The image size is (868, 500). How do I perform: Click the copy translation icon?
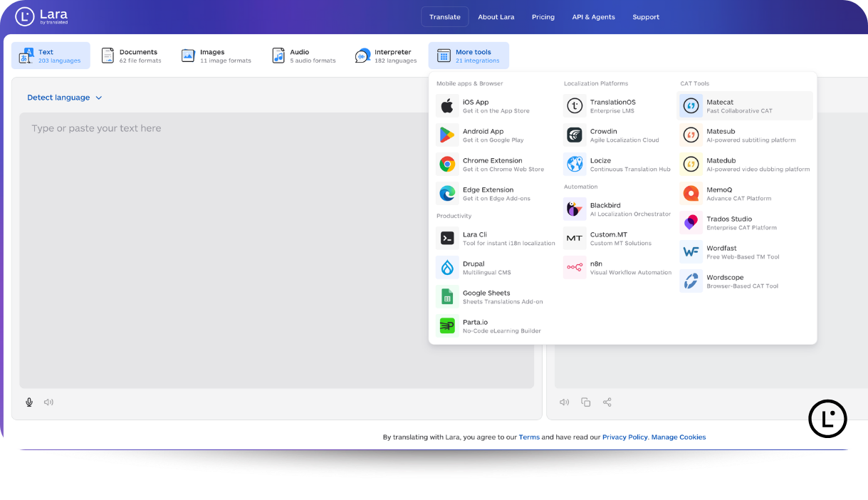coord(585,402)
